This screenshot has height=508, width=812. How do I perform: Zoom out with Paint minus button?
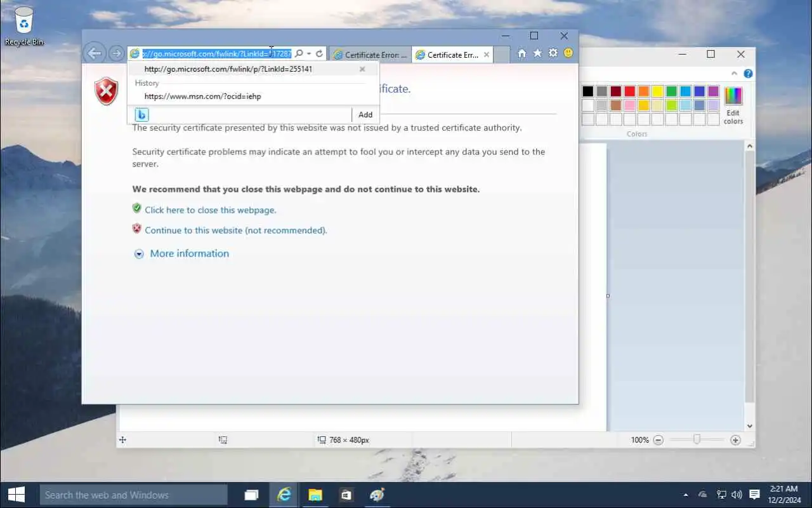point(658,439)
